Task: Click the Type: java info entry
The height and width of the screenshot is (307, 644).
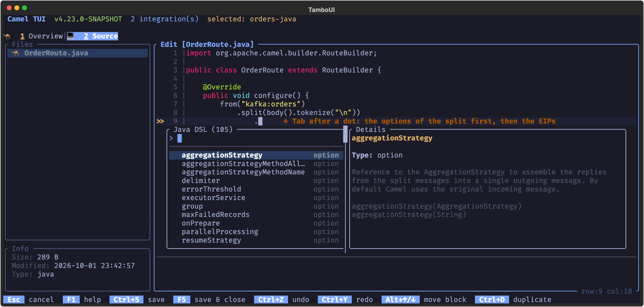Action: point(33,274)
